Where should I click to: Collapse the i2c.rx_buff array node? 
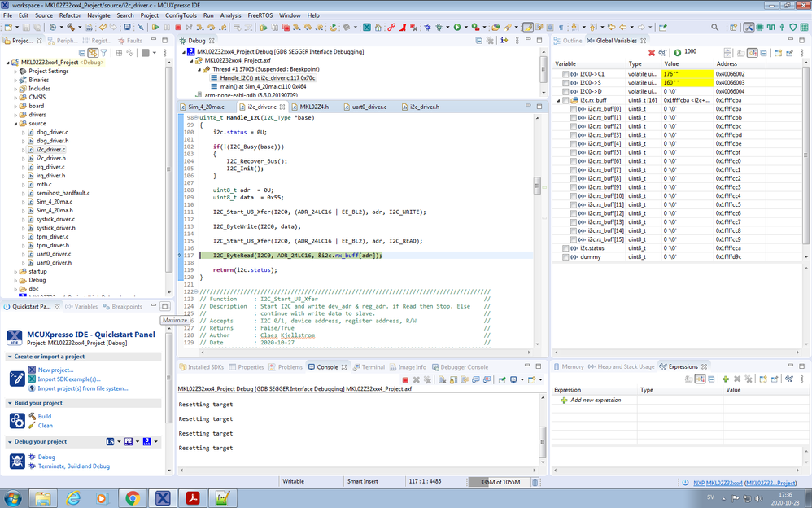click(x=558, y=100)
